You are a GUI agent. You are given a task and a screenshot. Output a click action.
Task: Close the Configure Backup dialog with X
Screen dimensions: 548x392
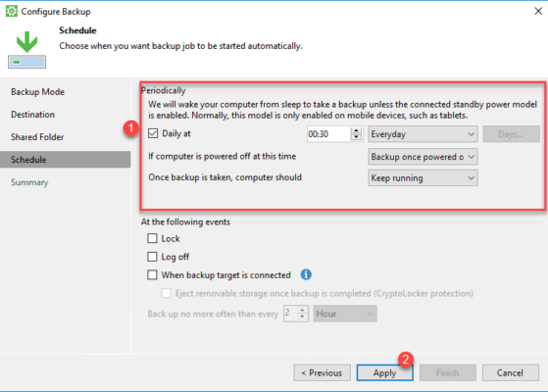[x=538, y=11]
